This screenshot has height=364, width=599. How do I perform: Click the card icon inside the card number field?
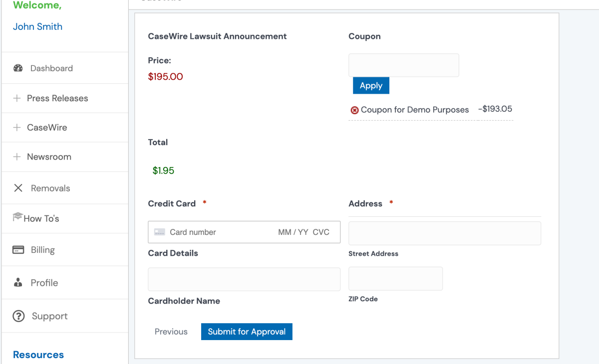pyautogui.click(x=160, y=232)
